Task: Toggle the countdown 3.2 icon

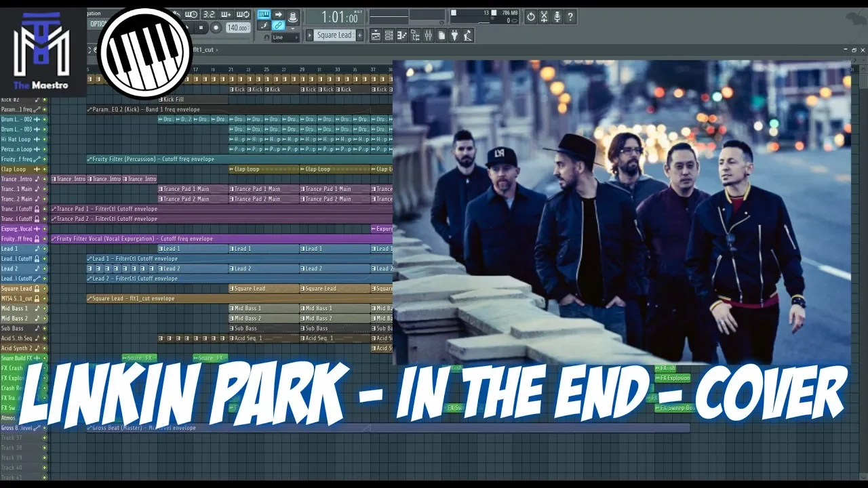Action: click(x=210, y=14)
